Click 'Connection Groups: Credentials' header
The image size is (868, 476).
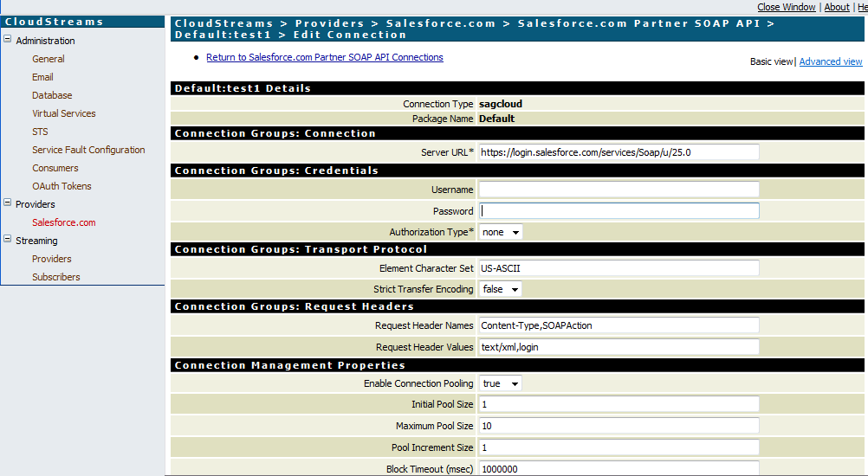pos(517,170)
